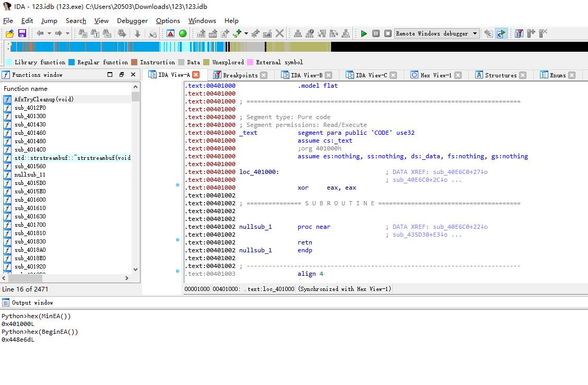Open the back-jump history dropdown arrow
The width and height of the screenshot is (588, 385).
(49, 33)
